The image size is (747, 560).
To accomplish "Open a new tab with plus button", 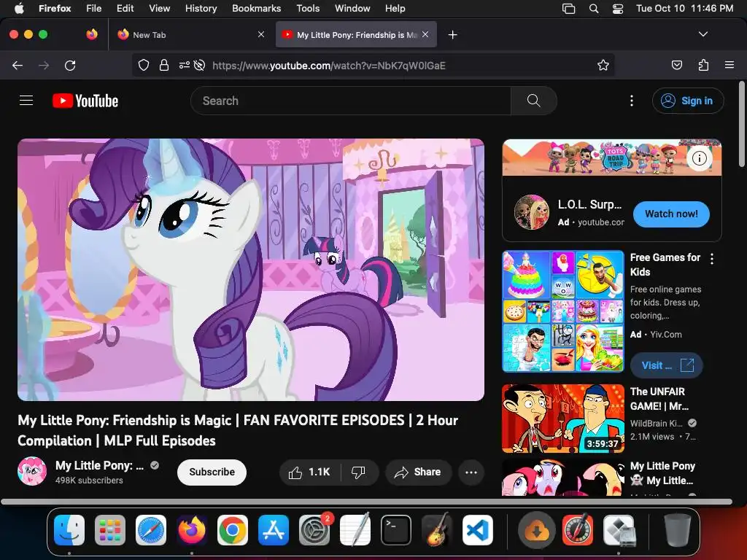I will pyautogui.click(x=452, y=35).
